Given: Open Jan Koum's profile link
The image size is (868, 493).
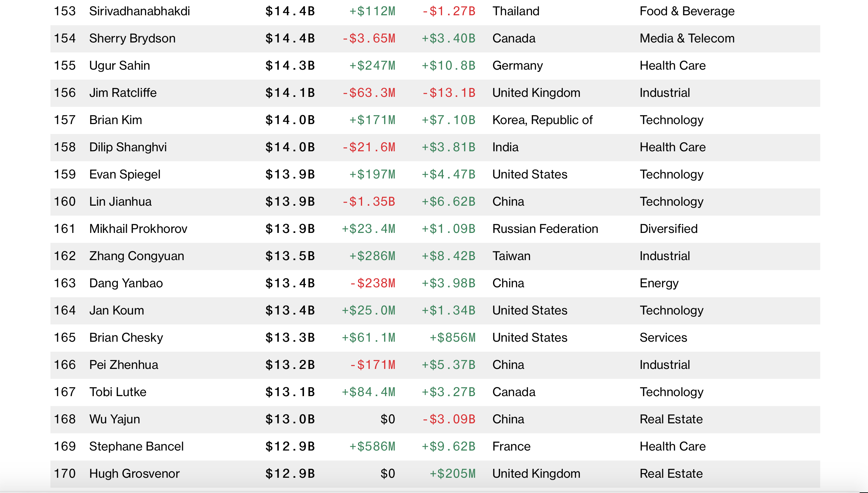Looking at the screenshot, I should tap(116, 311).
